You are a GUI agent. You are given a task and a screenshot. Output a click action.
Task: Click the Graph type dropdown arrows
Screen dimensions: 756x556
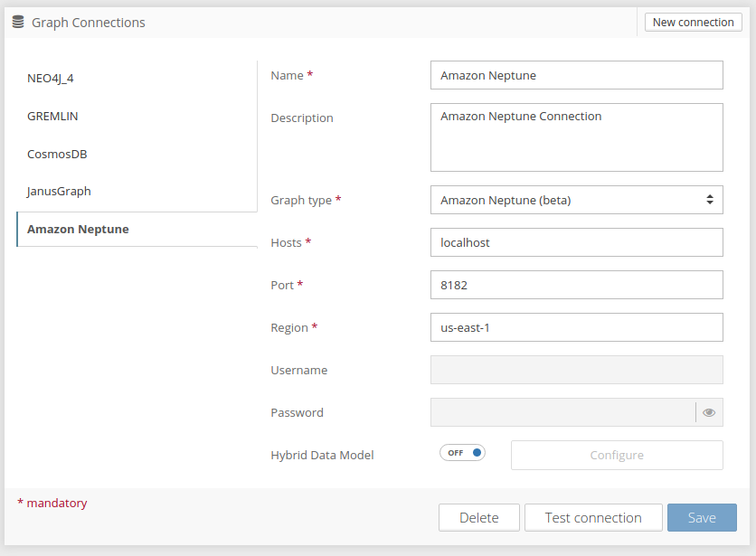pos(709,200)
